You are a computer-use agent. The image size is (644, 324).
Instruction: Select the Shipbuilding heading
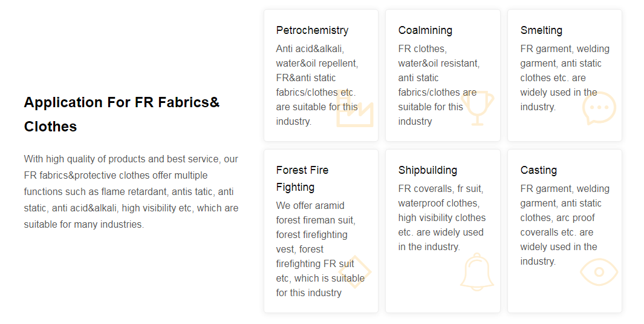click(428, 170)
